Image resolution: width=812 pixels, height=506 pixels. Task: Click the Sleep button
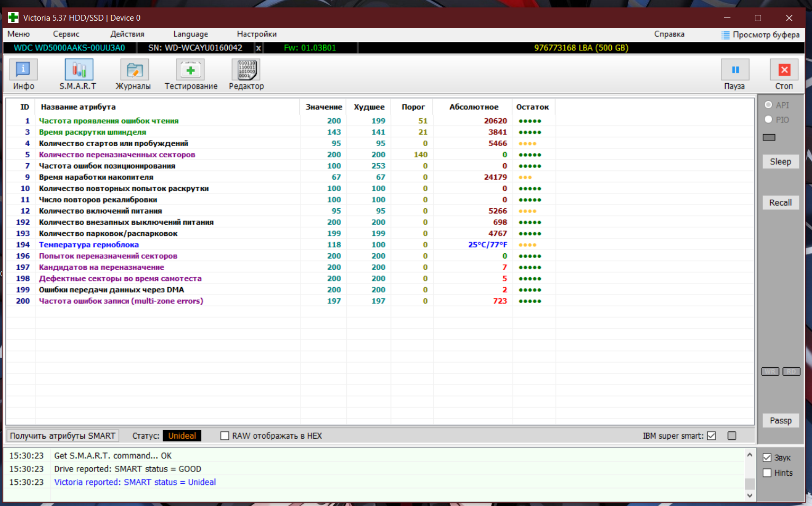click(x=780, y=162)
